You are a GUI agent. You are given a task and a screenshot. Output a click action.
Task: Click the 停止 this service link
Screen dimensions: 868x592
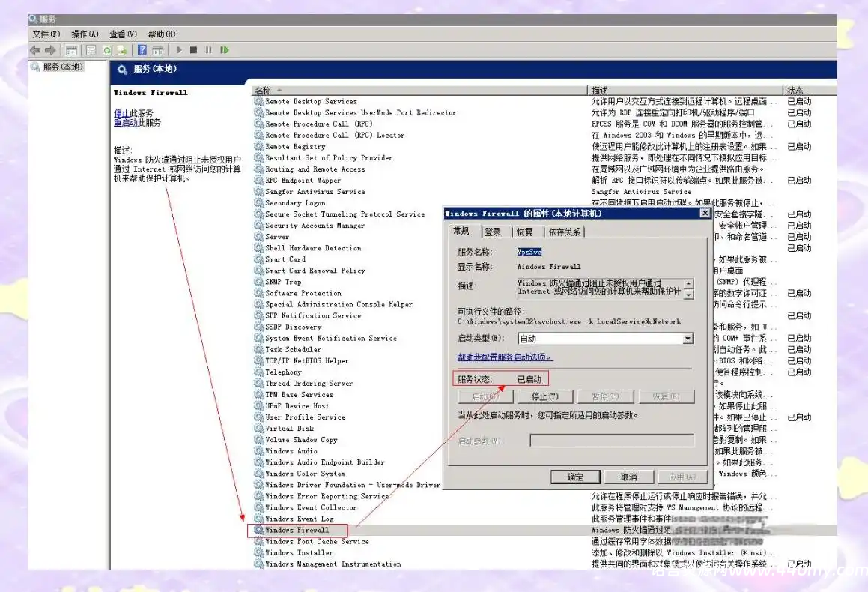tap(121, 113)
